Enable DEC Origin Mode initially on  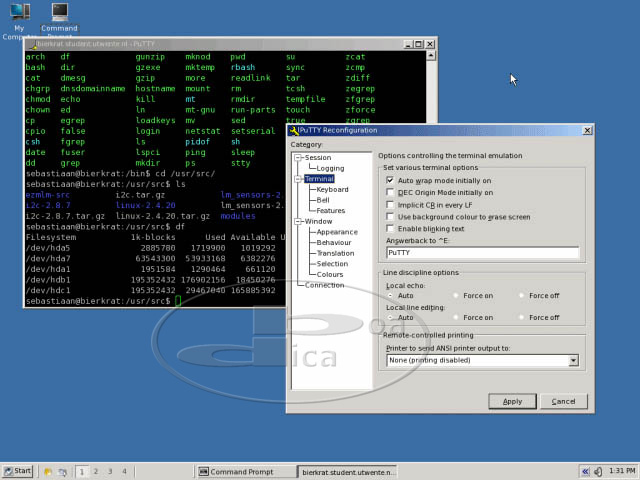[390, 191]
